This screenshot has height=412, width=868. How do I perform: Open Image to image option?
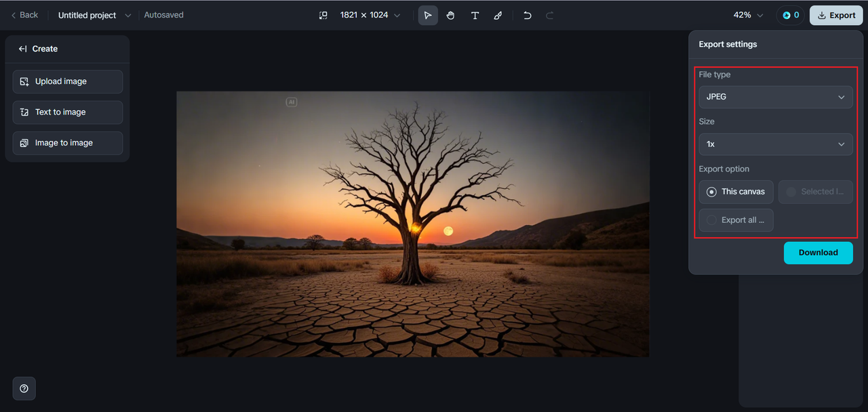pyautogui.click(x=68, y=143)
